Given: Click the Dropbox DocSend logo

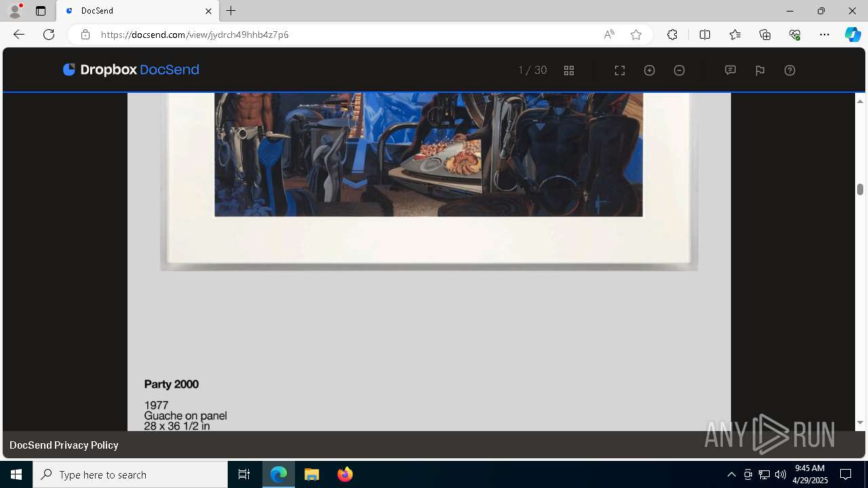Looking at the screenshot, I should [x=131, y=70].
